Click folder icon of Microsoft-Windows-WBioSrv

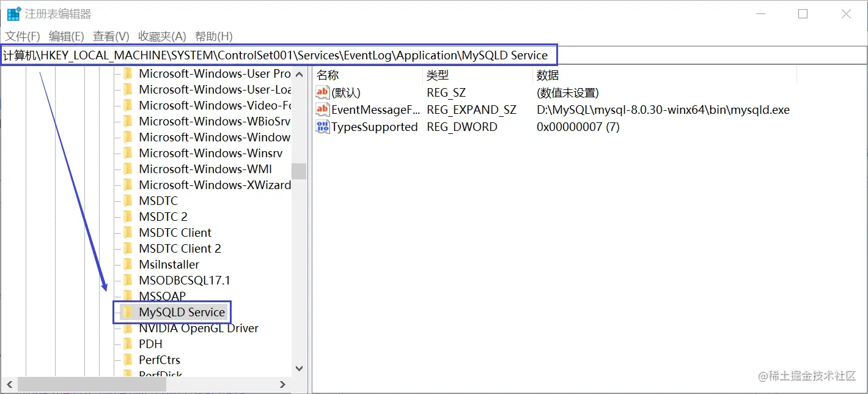[x=128, y=121]
